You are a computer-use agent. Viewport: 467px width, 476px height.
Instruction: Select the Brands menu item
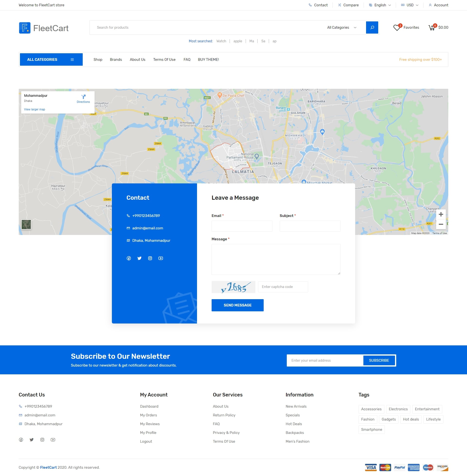pos(116,59)
